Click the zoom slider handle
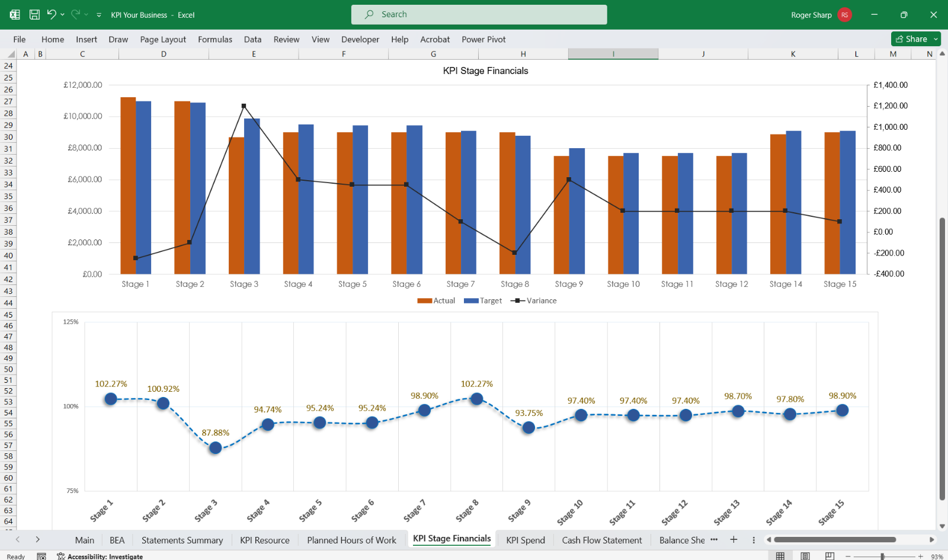948x560 pixels. [882, 556]
